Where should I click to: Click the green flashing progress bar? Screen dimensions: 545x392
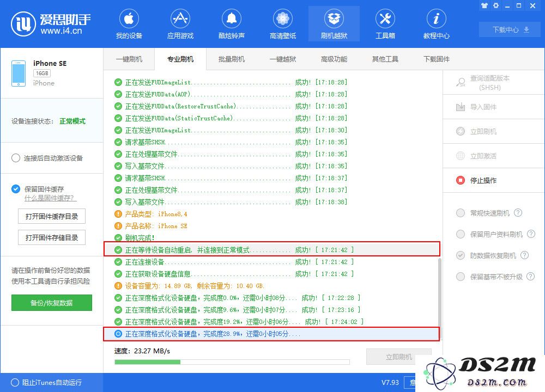click(232, 362)
